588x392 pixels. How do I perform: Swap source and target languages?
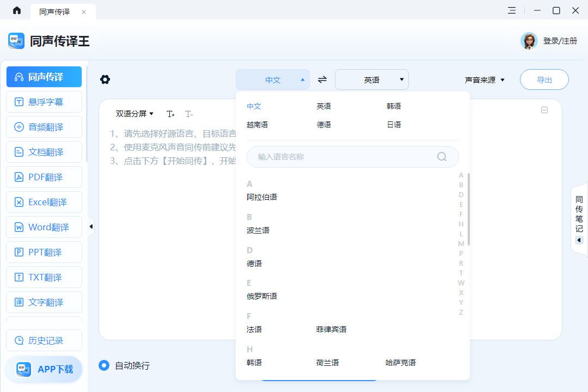pyautogui.click(x=322, y=79)
